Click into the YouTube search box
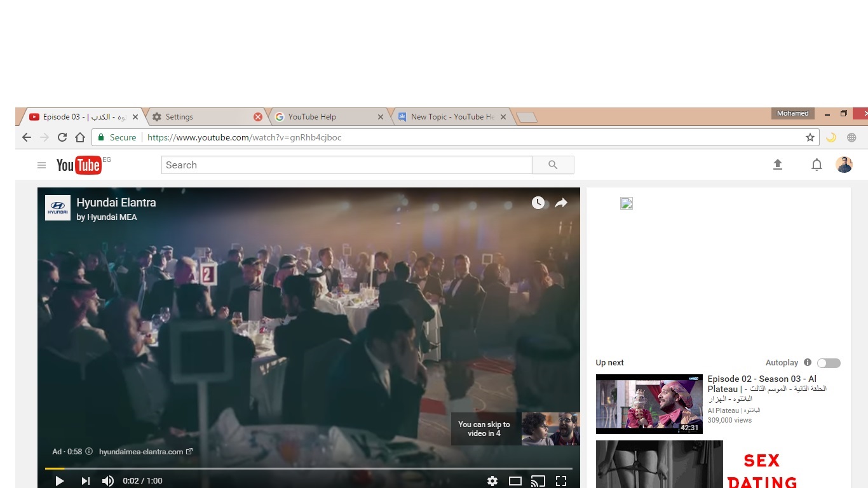868x488 pixels. point(346,165)
